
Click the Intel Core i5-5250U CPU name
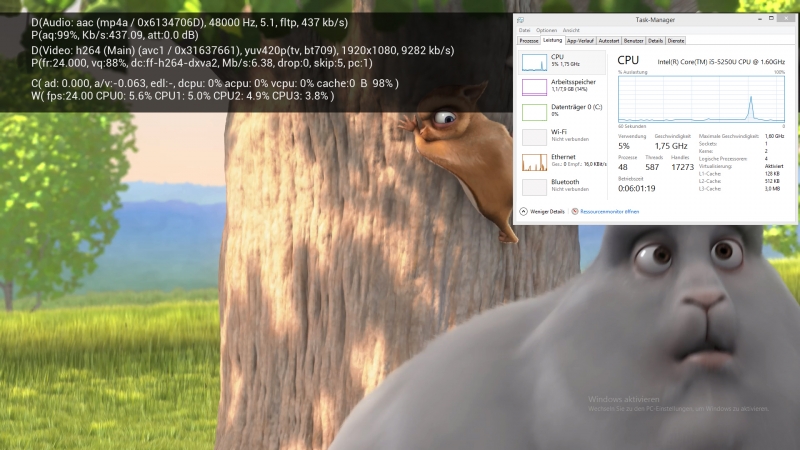coord(721,62)
